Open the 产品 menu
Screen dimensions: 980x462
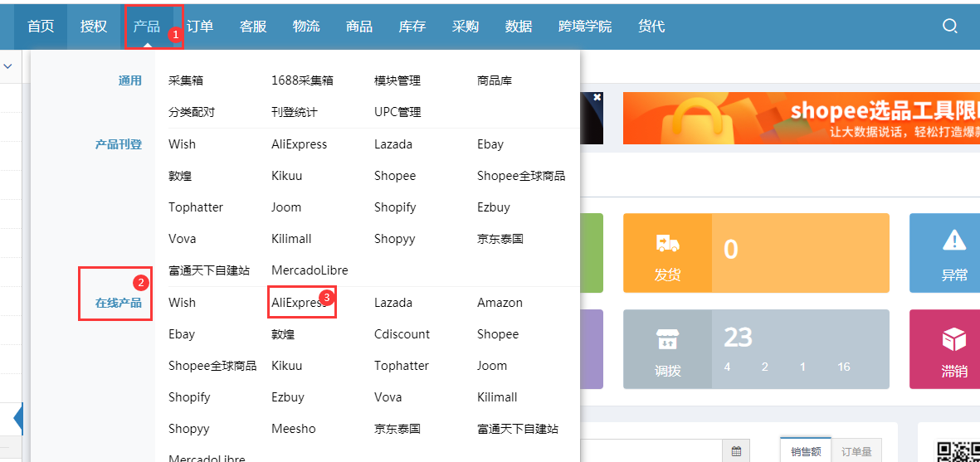146,26
